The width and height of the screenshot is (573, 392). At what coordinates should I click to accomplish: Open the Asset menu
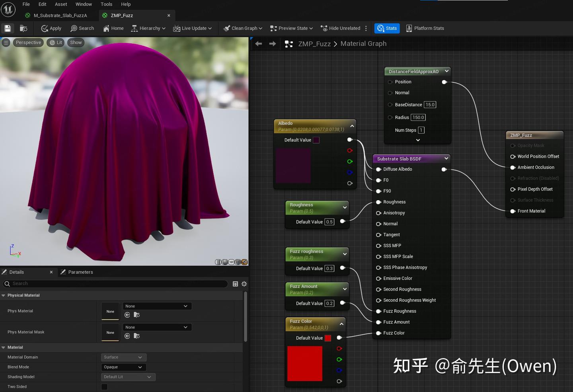coord(61,4)
